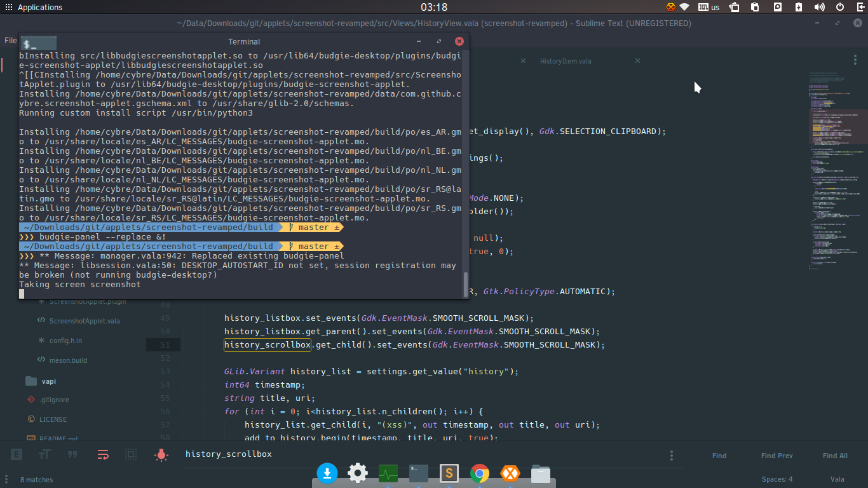Open file manager from the dock
Screen dimensions: 868x488
coord(541,473)
